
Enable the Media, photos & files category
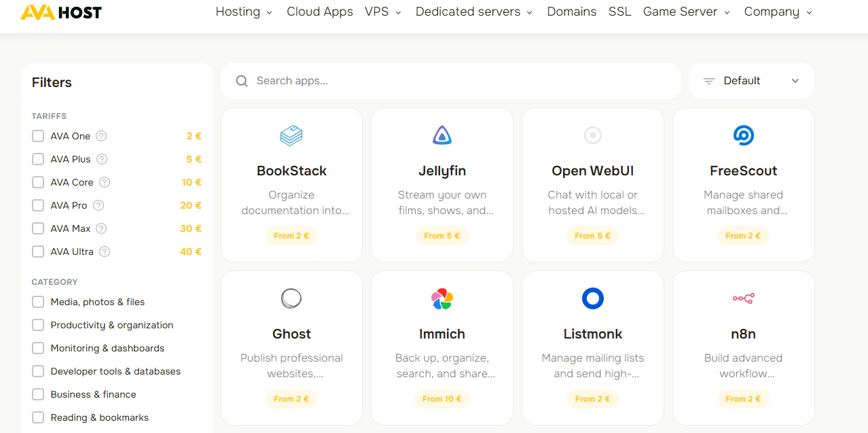coord(38,302)
